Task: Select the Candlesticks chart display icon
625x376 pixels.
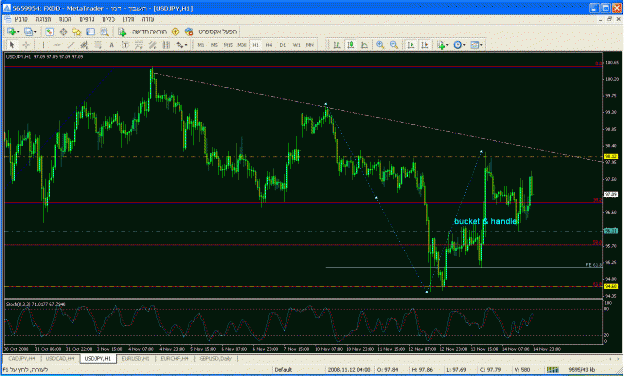Action: 351,45
